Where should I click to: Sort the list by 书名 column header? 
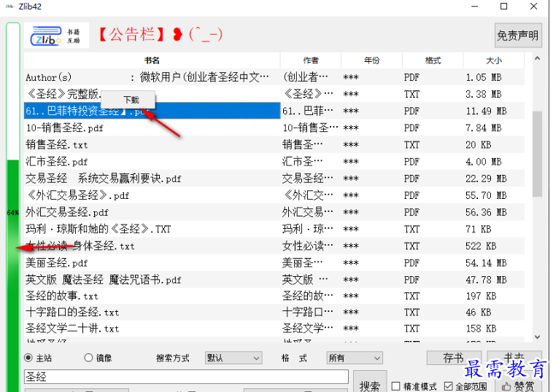[152, 60]
